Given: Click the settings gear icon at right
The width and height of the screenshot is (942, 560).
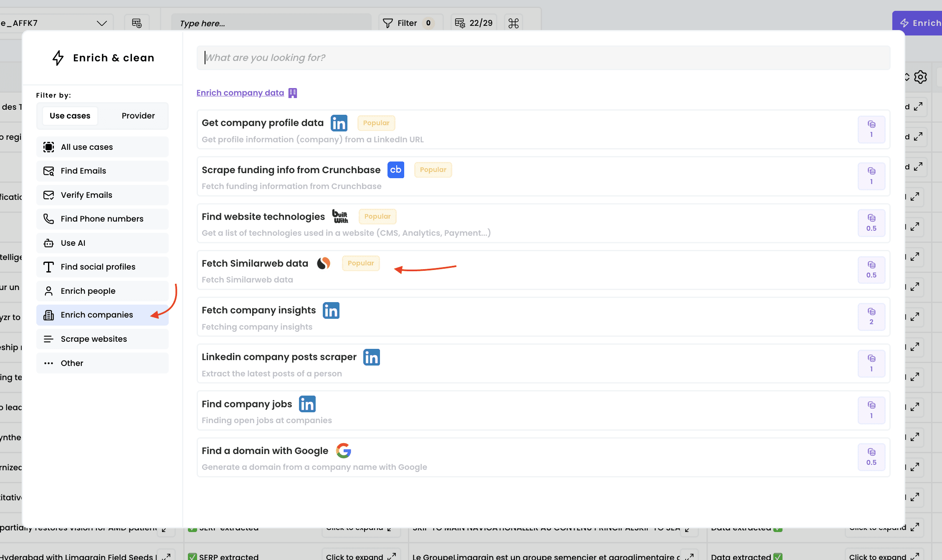Looking at the screenshot, I should point(920,77).
